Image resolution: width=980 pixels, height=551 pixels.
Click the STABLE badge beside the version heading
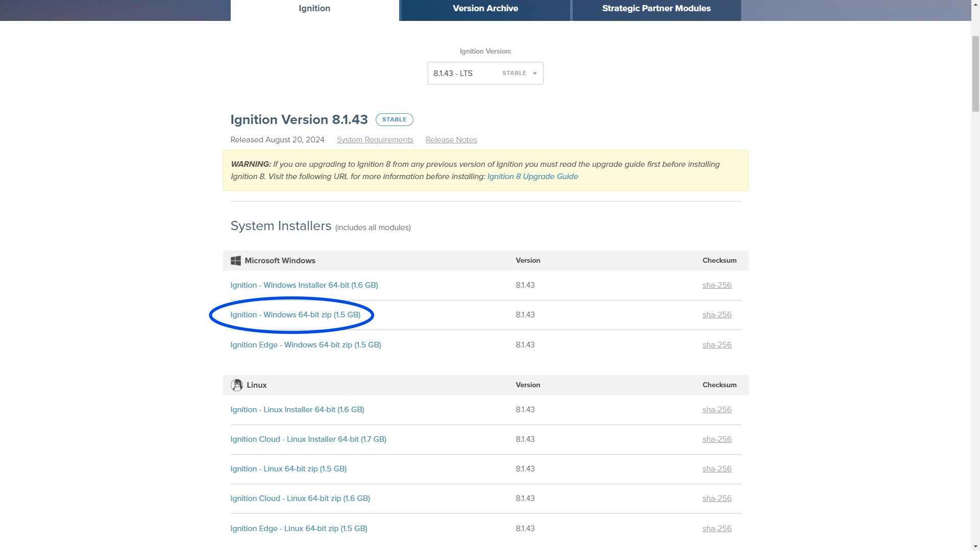tap(394, 119)
